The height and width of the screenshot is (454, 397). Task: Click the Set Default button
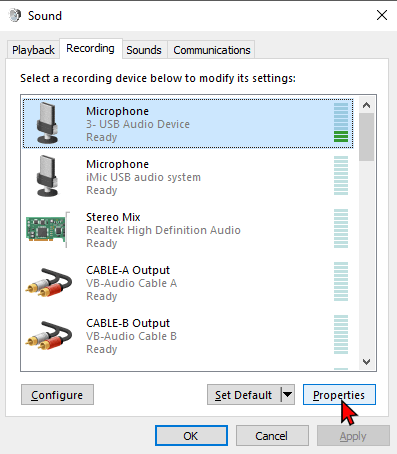(x=244, y=395)
